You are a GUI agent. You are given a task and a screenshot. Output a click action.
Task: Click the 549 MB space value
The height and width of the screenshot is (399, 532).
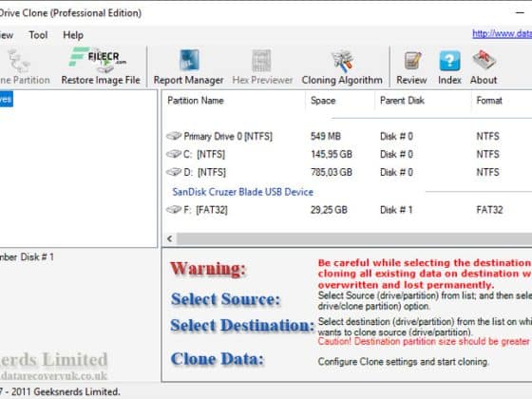tap(326, 136)
